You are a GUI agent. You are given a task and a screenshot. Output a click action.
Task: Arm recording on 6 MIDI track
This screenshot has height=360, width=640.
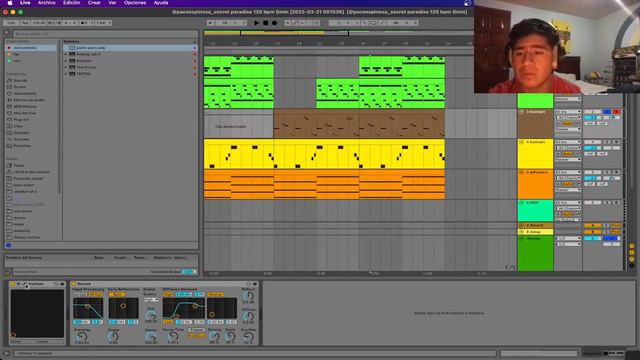click(616, 202)
